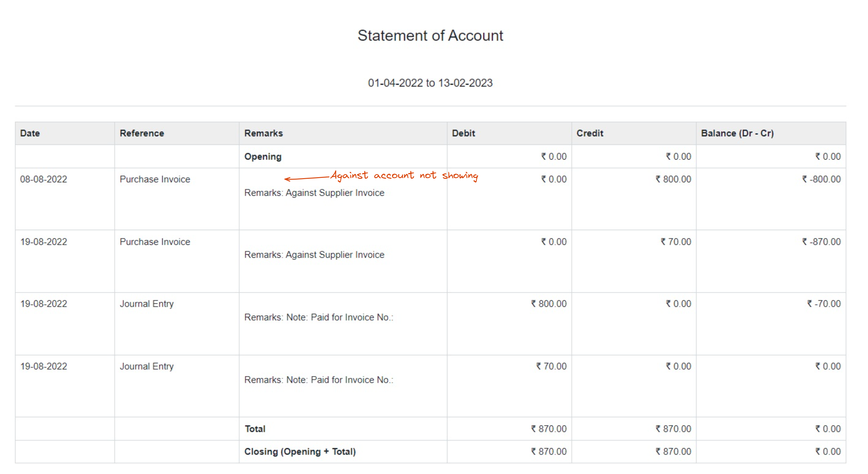Screen dimensions: 868x474
Task: Click the Statement of Account title
Action: pos(430,35)
